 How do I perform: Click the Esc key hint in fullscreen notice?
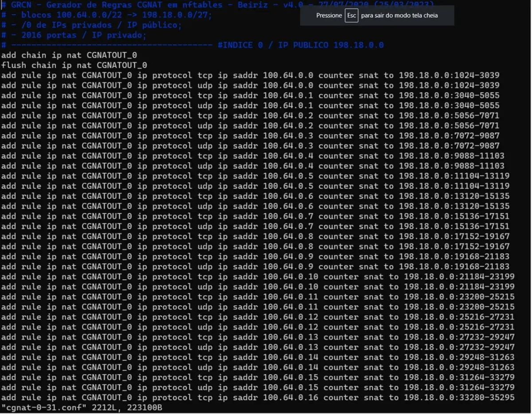point(351,16)
